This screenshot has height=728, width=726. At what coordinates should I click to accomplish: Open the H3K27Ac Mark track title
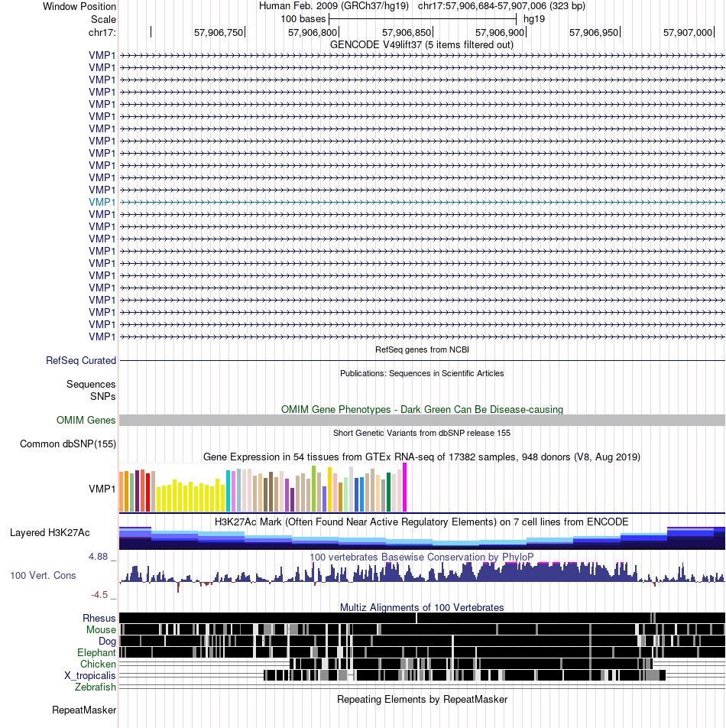pos(422,522)
